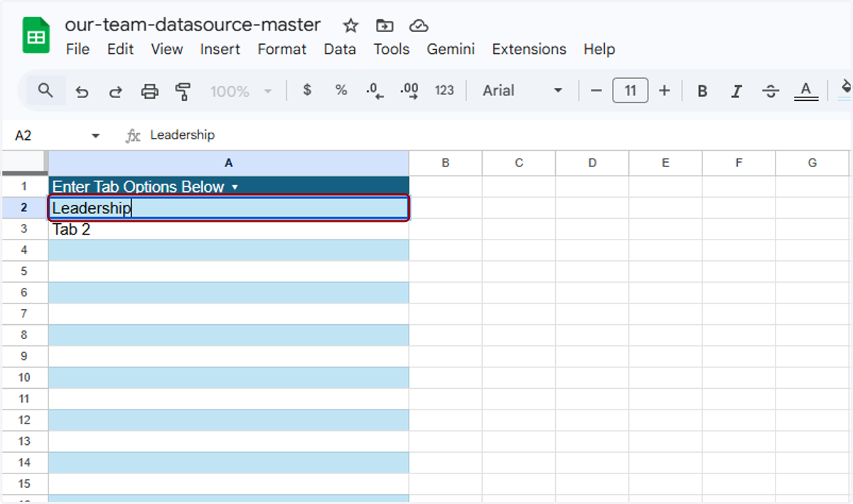Open the text color picker

[x=805, y=91]
